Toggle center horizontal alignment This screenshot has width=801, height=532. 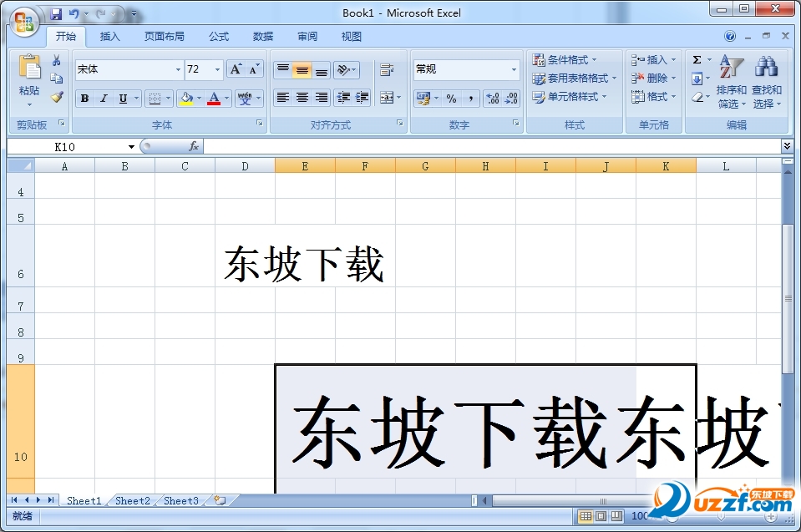[302, 97]
